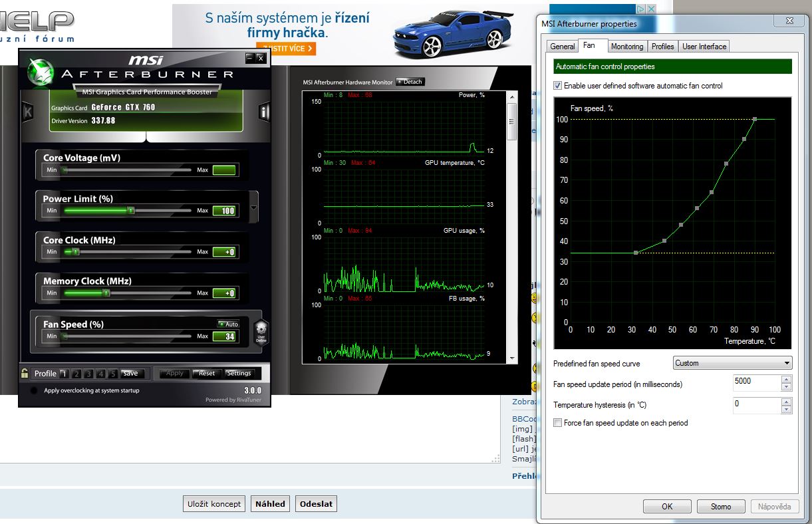Select profile slot 3
The image size is (812, 524).
pos(88,374)
